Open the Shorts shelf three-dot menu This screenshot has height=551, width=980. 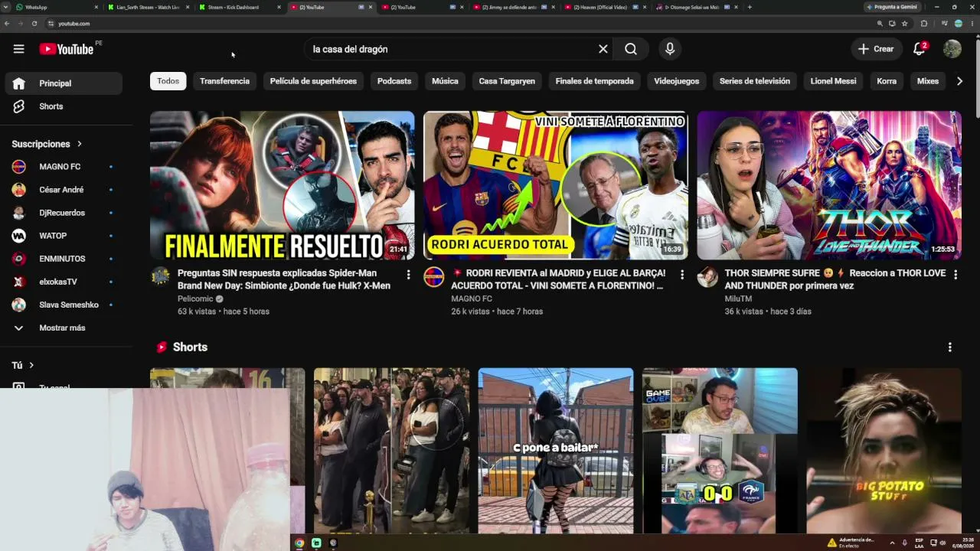tap(950, 347)
